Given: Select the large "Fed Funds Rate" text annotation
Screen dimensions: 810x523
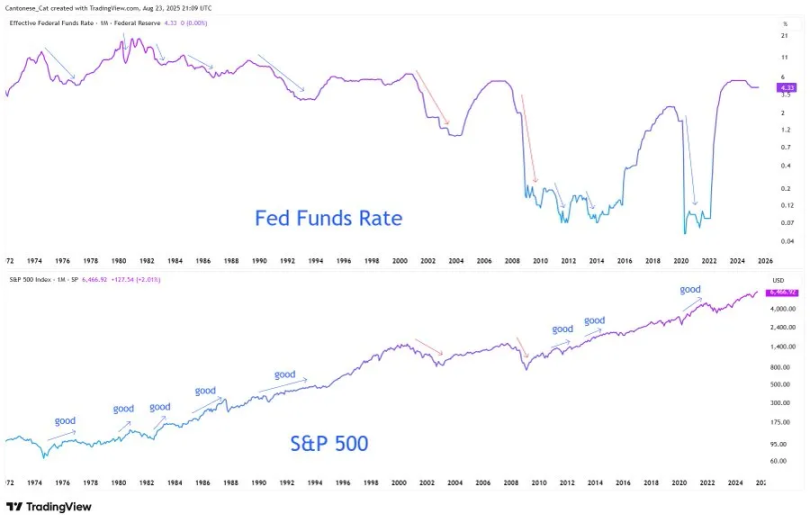Looking at the screenshot, I should click(x=328, y=217).
